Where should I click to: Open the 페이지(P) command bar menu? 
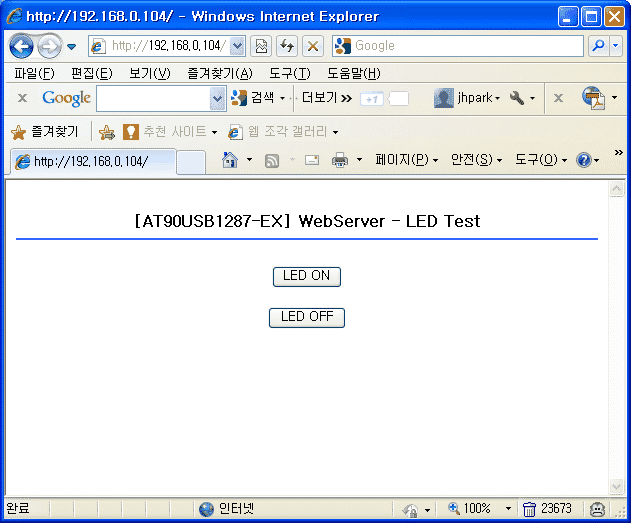[406, 160]
